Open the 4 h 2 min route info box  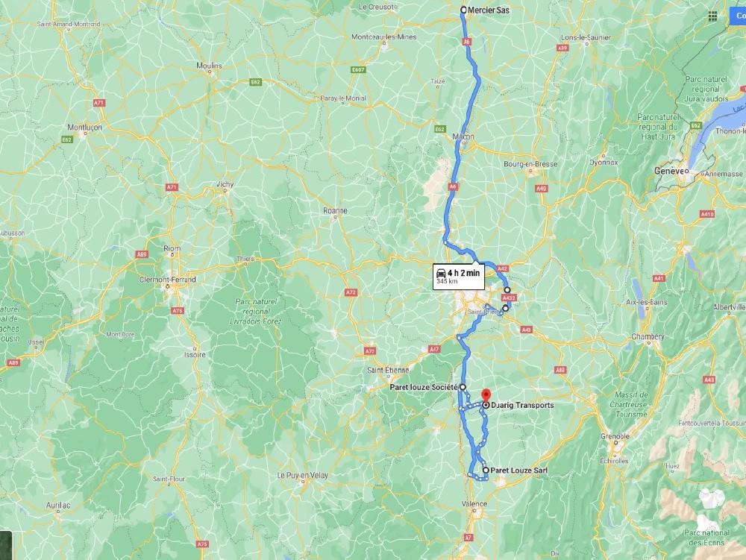click(x=459, y=276)
